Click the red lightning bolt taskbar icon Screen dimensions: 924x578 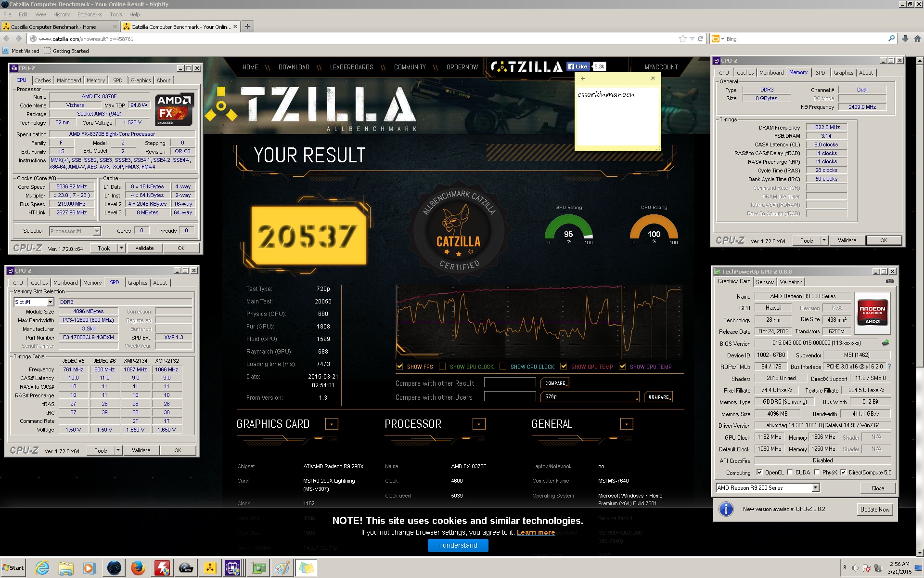162,568
